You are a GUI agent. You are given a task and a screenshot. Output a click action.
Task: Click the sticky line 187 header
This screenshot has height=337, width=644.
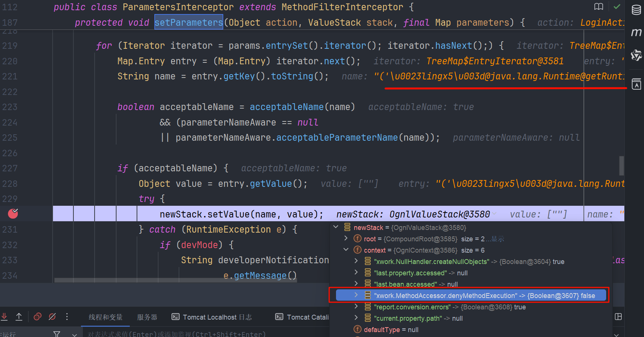tap(312, 23)
